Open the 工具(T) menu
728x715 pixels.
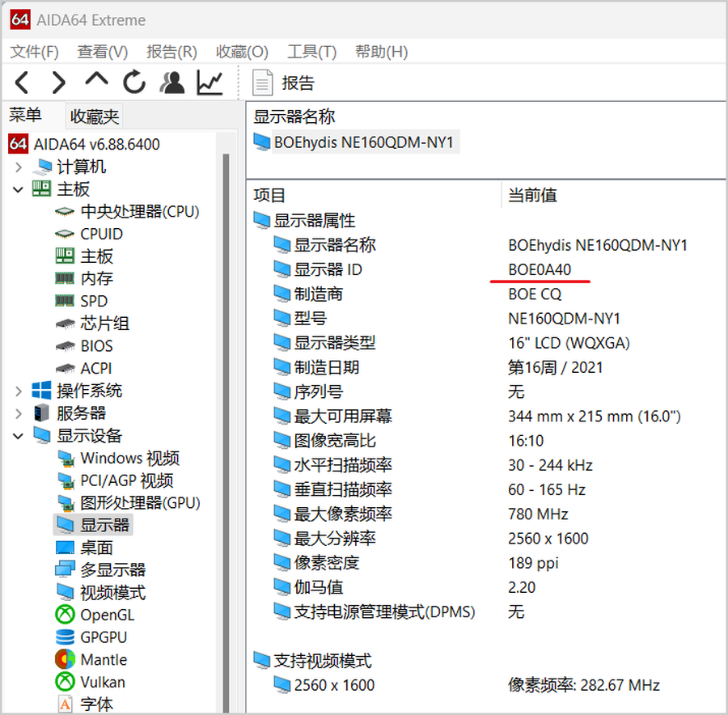(x=311, y=52)
